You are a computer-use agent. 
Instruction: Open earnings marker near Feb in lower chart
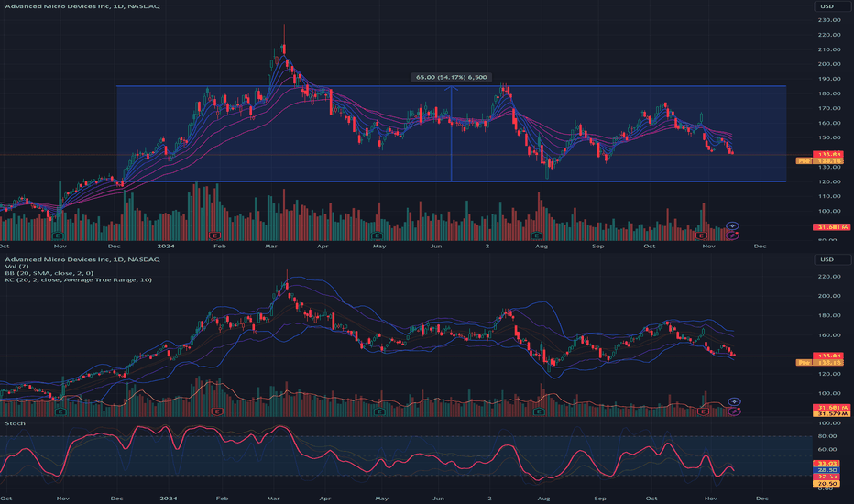pos(217,412)
